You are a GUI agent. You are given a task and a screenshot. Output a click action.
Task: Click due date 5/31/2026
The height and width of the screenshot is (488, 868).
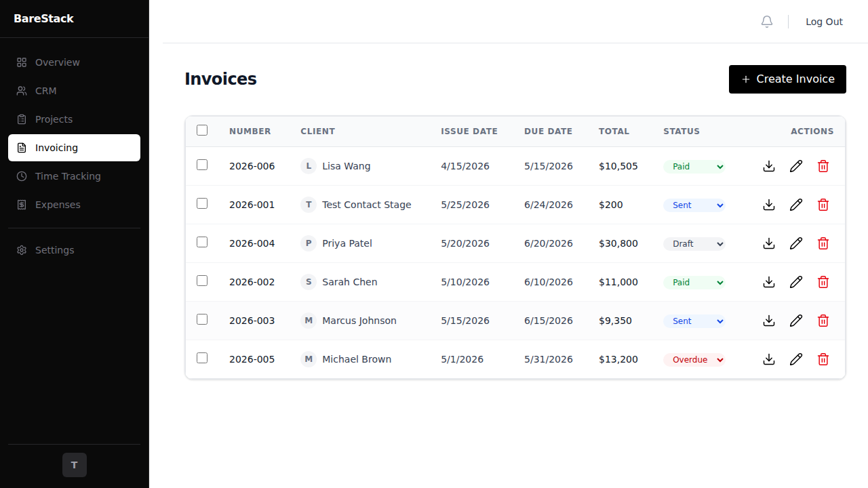click(x=549, y=359)
